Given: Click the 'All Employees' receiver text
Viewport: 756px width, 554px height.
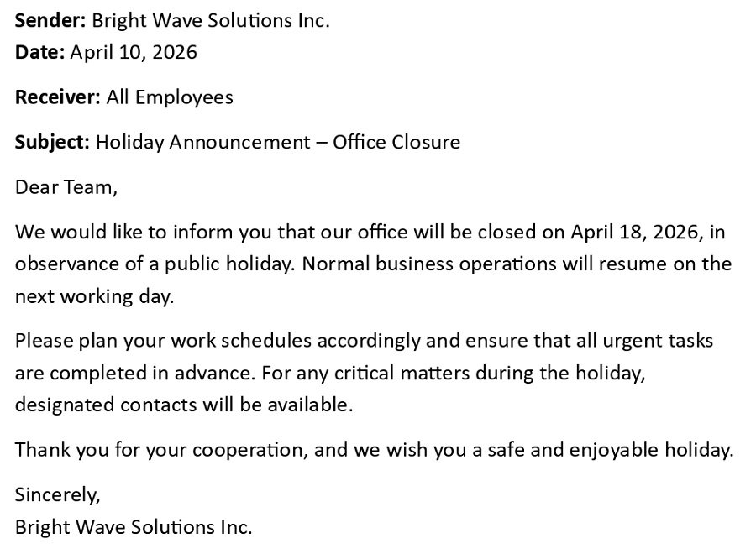Looking at the screenshot, I should pos(170,98).
